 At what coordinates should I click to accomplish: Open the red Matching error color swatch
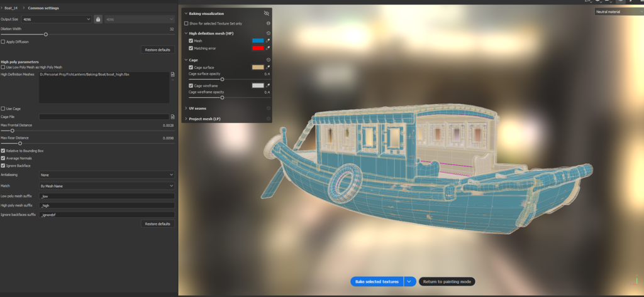[x=258, y=48]
